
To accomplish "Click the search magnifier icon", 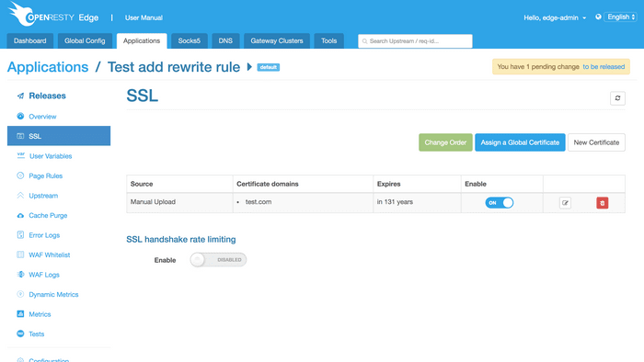I will coord(364,41).
